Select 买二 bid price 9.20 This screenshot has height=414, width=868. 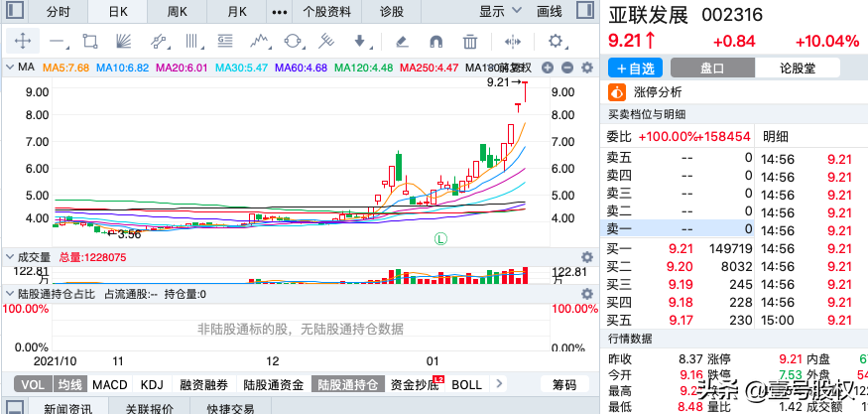[x=680, y=267]
